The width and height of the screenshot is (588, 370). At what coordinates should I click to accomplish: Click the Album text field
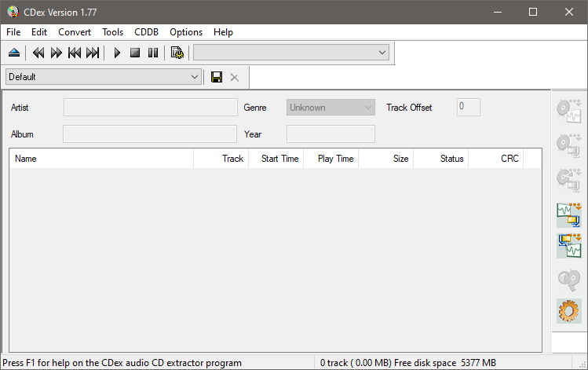(150, 134)
